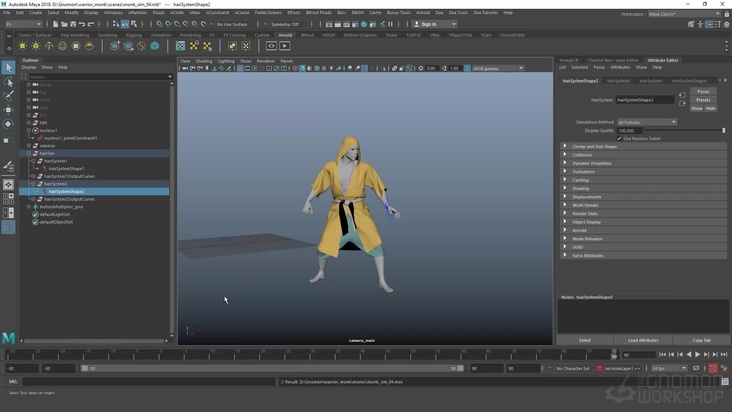The width and height of the screenshot is (732, 412).
Task: Open the Workspace Maya Classic dropdown
Action: coord(684,14)
